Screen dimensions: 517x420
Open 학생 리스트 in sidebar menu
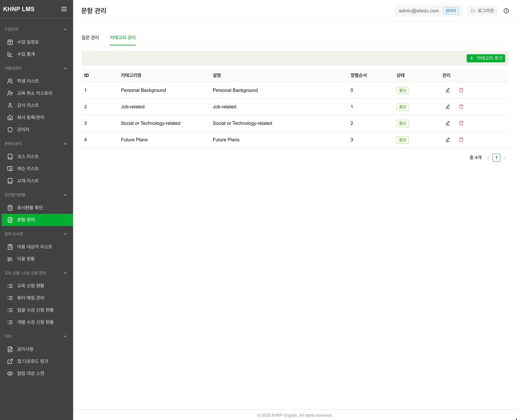(x=28, y=81)
